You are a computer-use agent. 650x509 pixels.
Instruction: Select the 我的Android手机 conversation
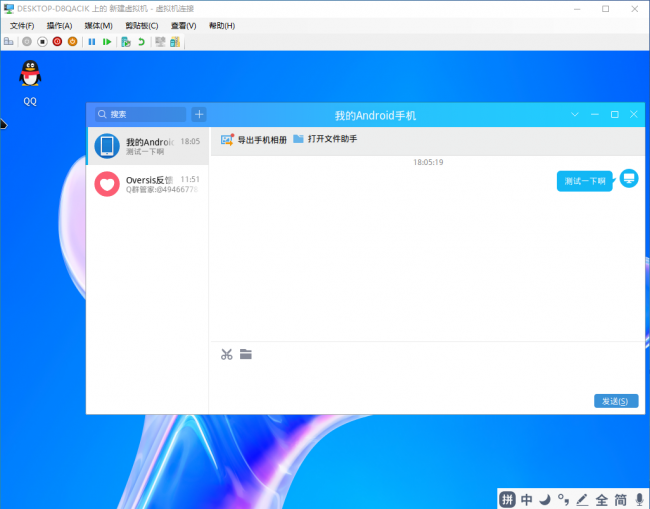pos(148,146)
